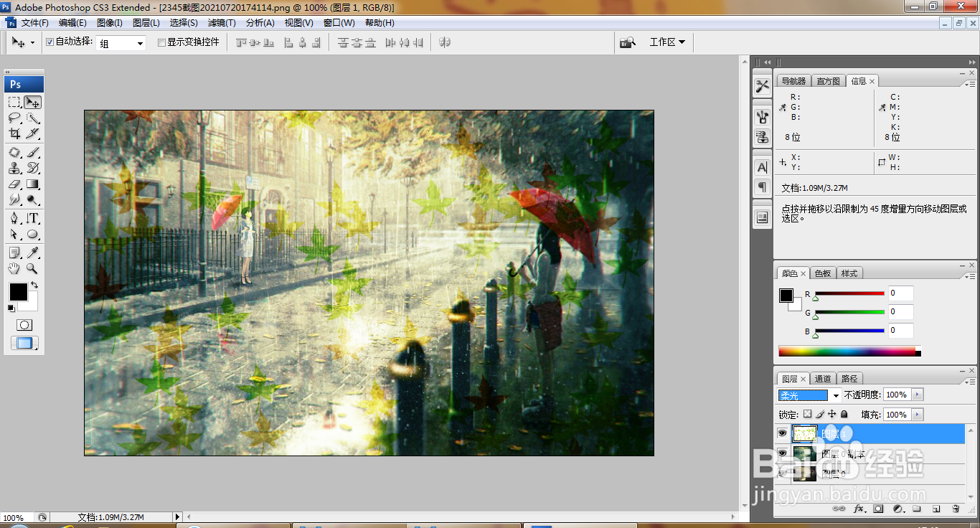Switch to the 通道 tab
The image size is (980, 528).
pyautogui.click(x=823, y=379)
